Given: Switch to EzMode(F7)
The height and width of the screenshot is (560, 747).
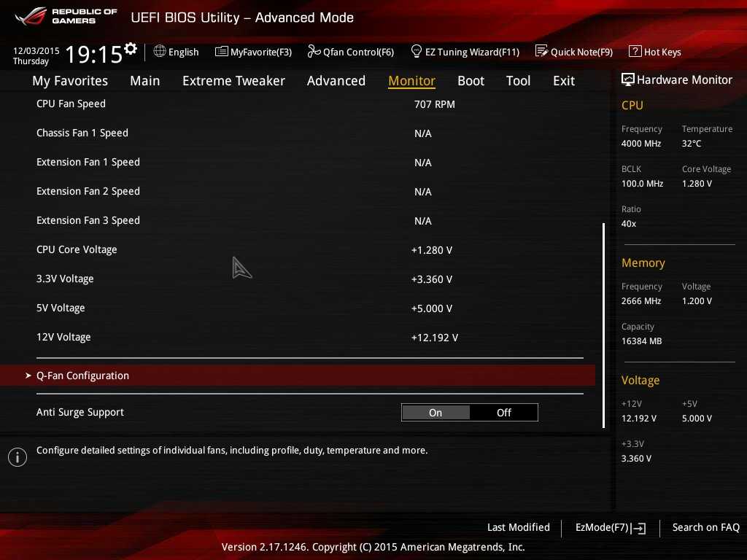Looking at the screenshot, I should coord(610,527).
